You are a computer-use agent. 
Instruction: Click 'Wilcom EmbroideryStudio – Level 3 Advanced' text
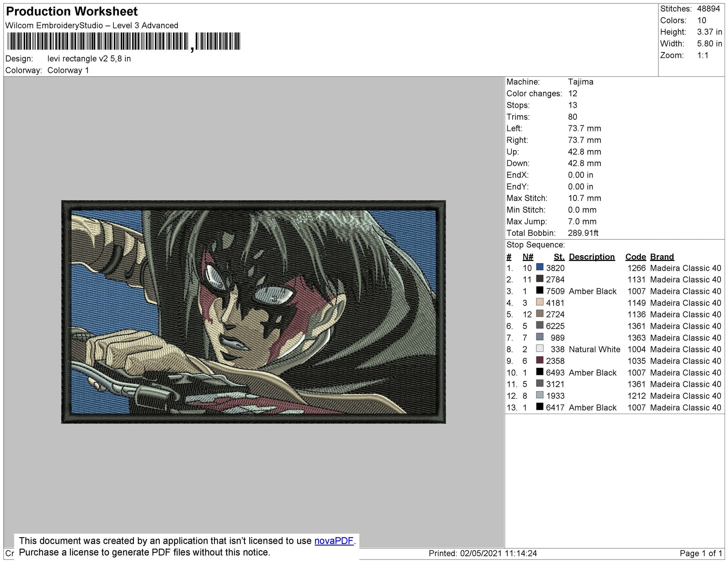[92, 25]
